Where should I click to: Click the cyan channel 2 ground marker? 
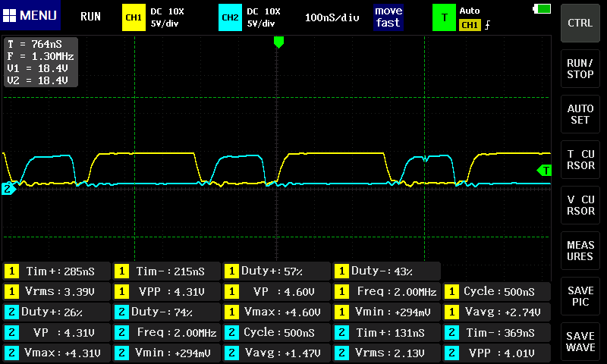[x=8, y=189]
